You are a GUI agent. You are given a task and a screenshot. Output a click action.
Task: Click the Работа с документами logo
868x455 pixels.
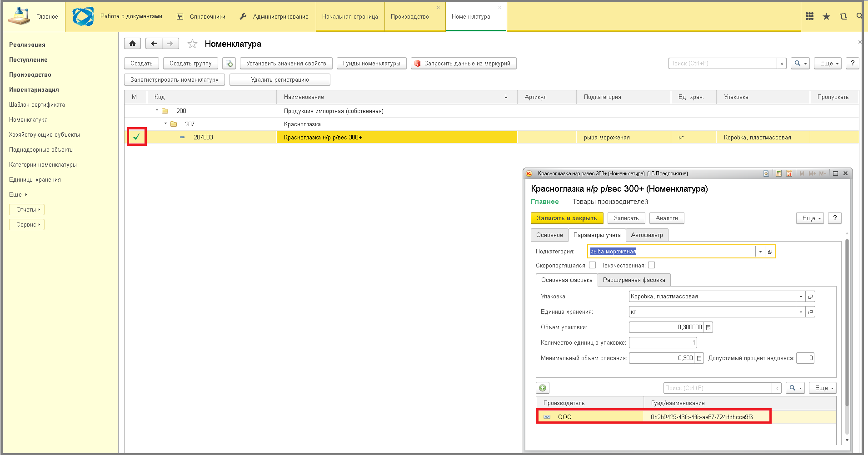[x=83, y=16]
